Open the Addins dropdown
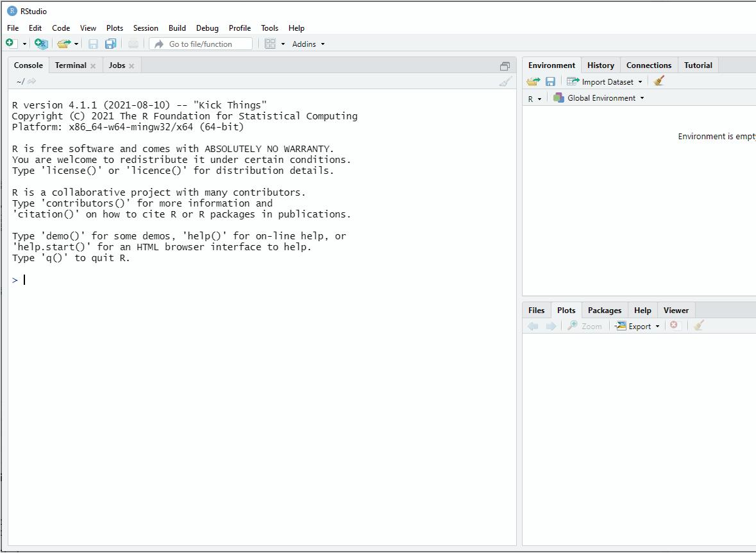The image size is (756, 553). (308, 44)
